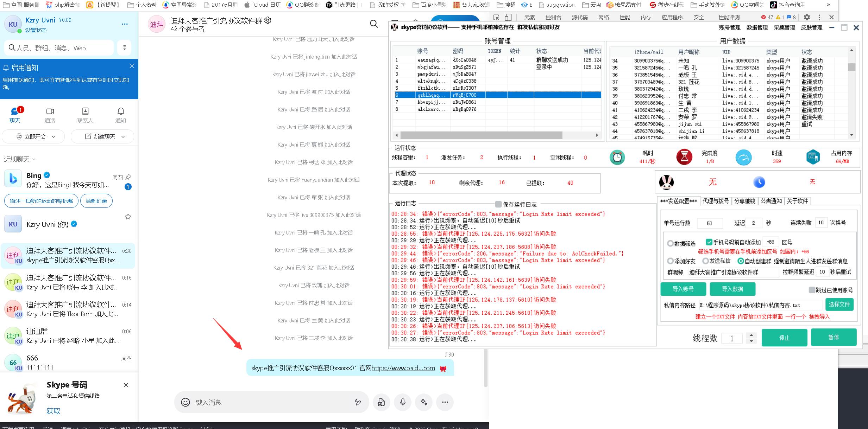Open the dial pad icon beside search

124,47
